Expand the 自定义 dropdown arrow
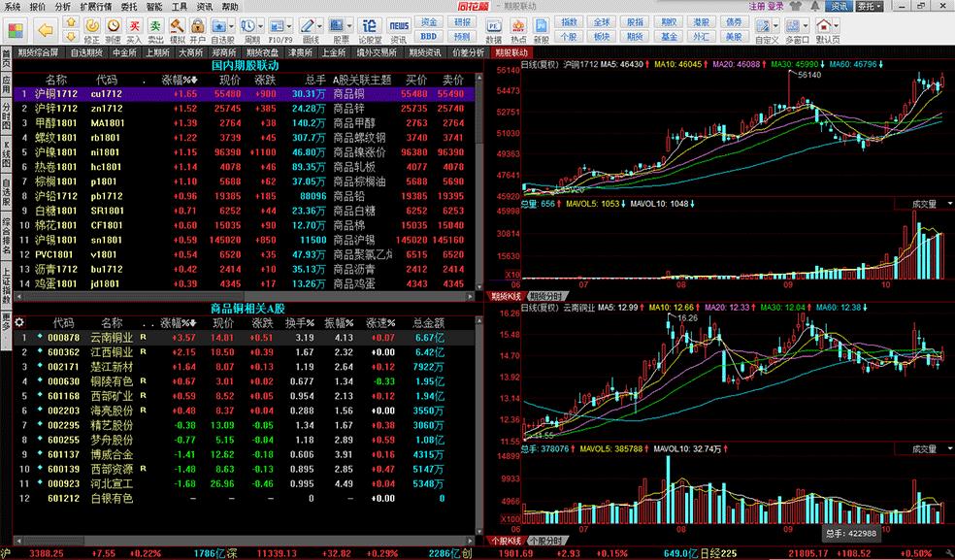 776,26
